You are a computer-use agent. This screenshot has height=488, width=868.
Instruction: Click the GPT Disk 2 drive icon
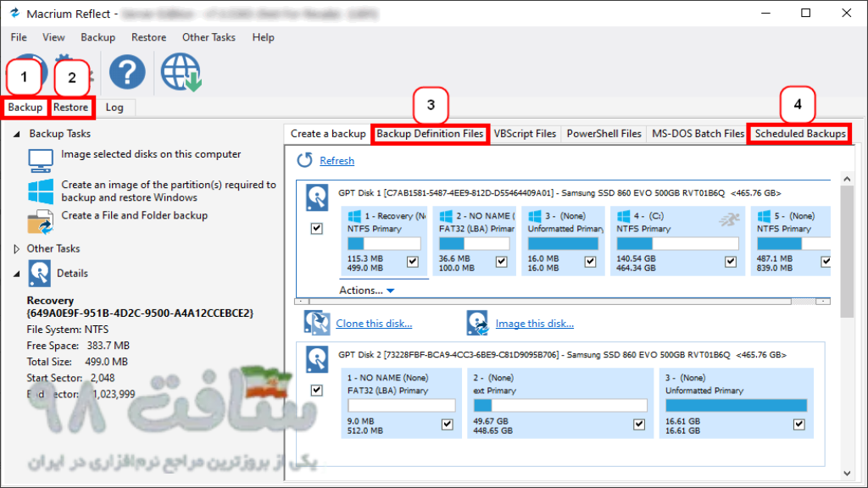coord(317,359)
